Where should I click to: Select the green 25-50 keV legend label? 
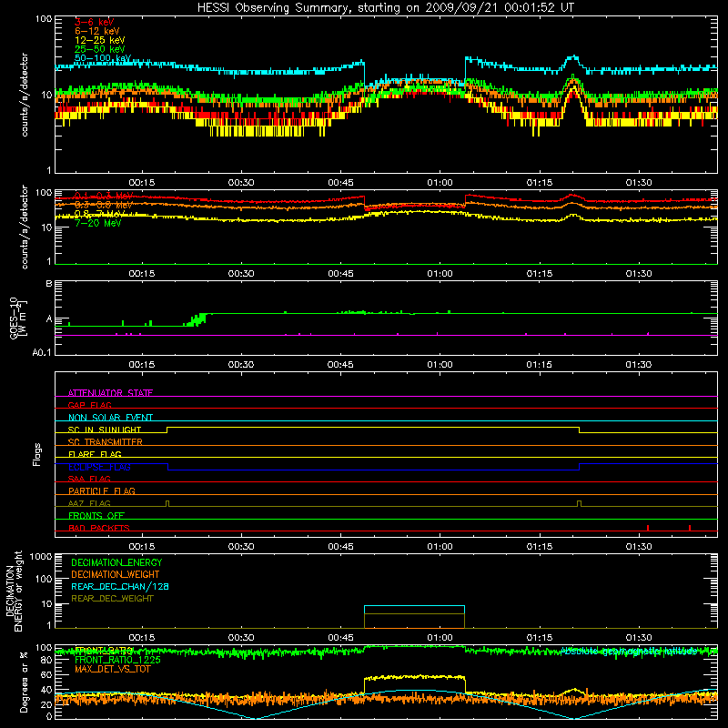click(100, 49)
